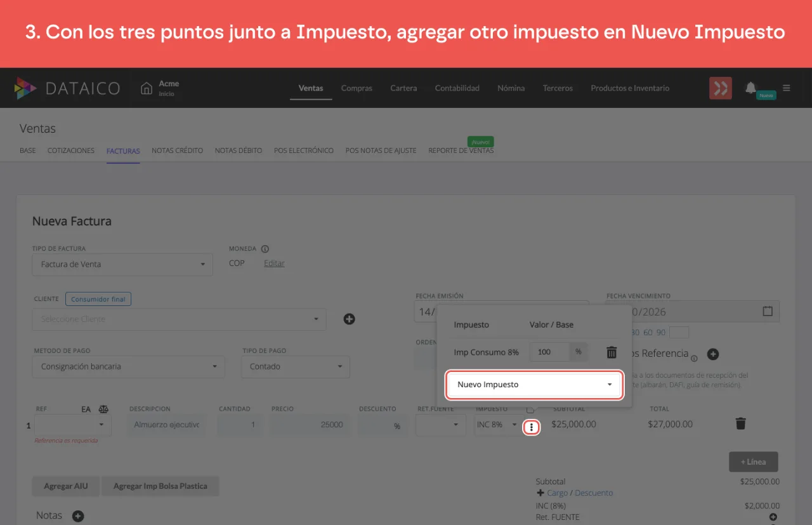Open the Seleccione Cliente dropdown

click(179, 319)
